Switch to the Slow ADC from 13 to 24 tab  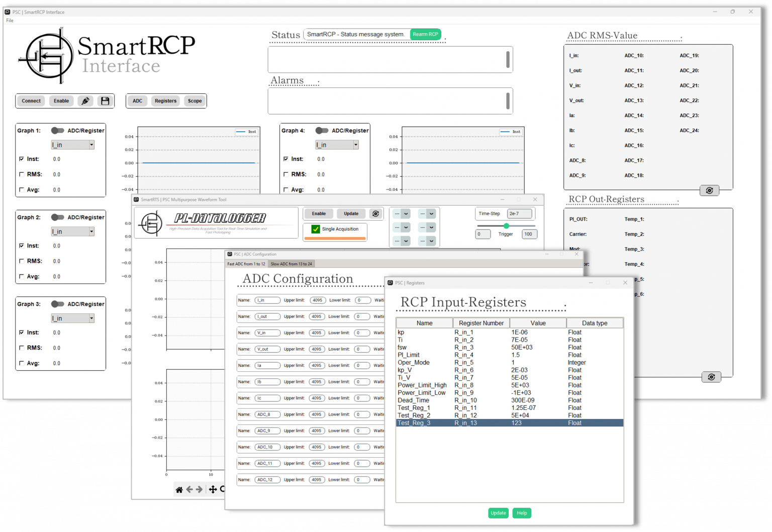click(292, 263)
